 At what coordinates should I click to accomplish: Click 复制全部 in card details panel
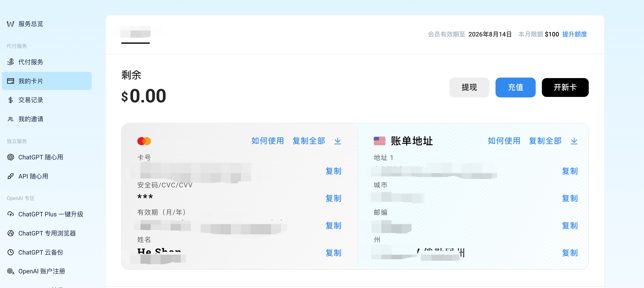(309, 141)
